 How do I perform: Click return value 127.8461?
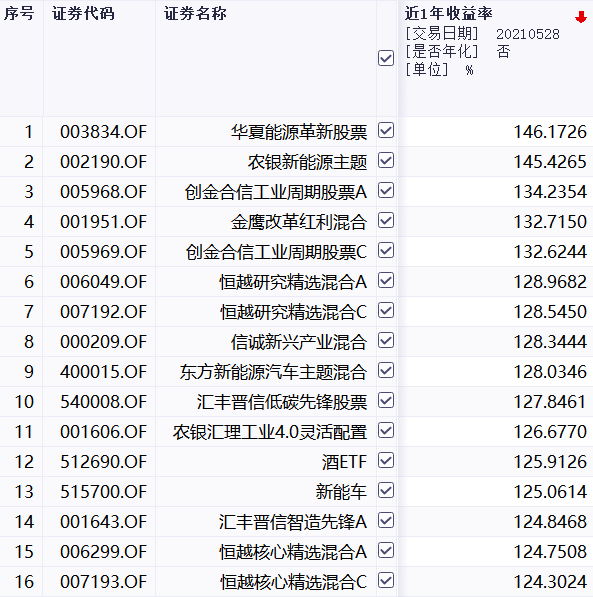550,402
